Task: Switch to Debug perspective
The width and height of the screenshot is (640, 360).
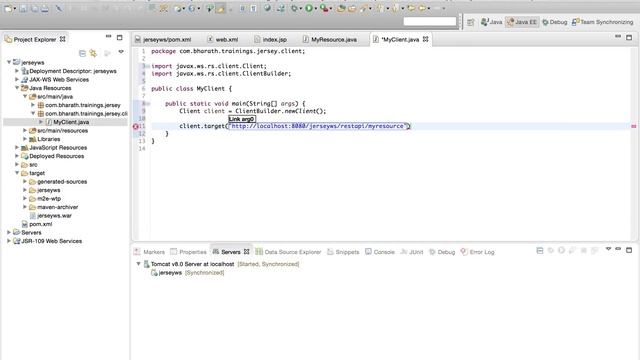Action: click(554, 22)
